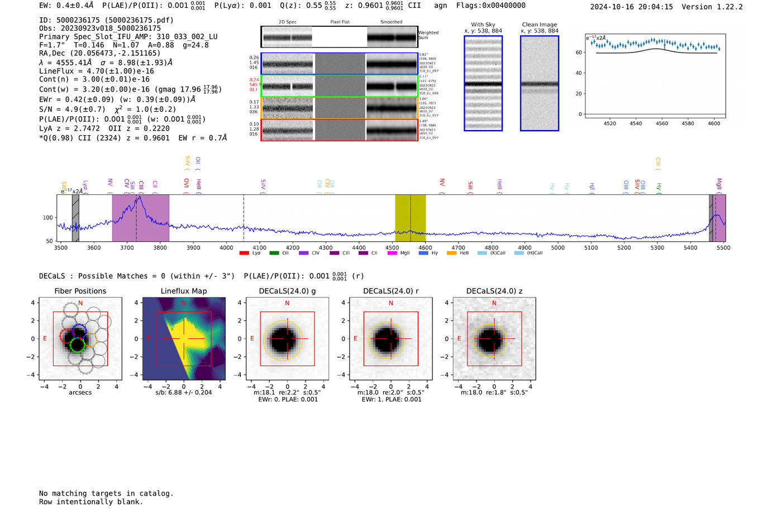Click the CIV legend color swatch

click(x=303, y=253)
